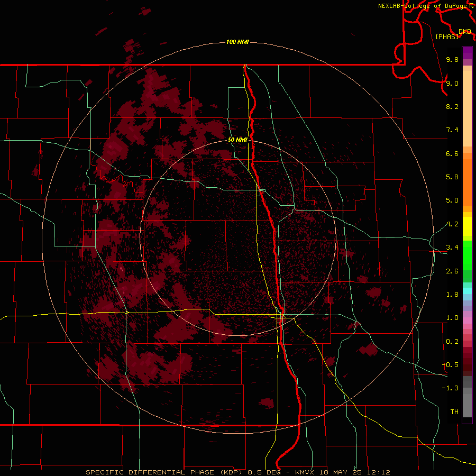
Task: Click the 2.6 scale value
Action: 452,271
